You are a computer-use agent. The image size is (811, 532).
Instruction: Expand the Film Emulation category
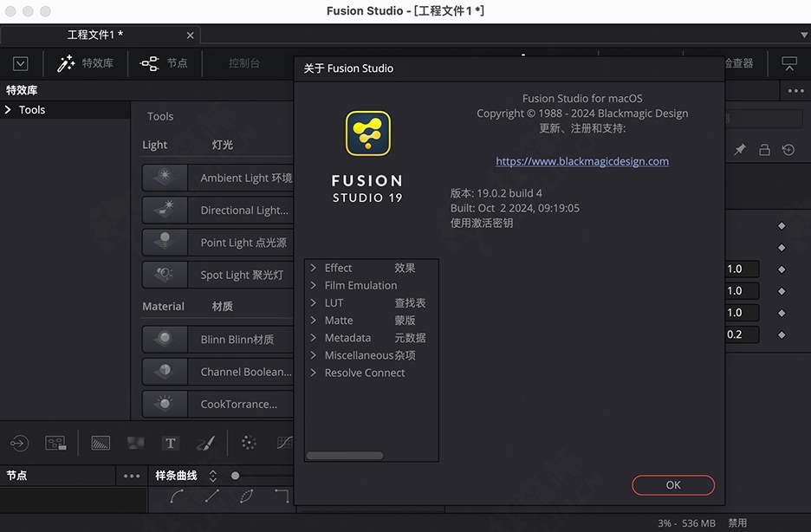point(313,285)
